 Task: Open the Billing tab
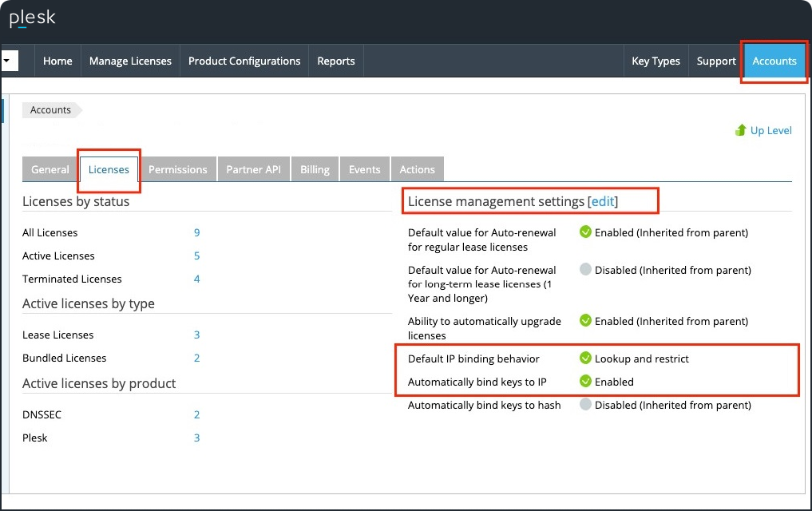[x=315, y=169]
